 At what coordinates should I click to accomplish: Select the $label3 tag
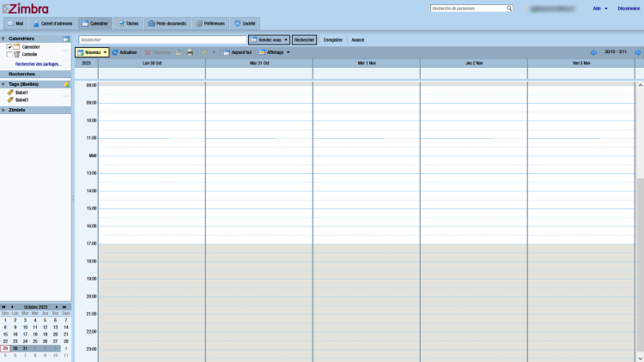21,100
